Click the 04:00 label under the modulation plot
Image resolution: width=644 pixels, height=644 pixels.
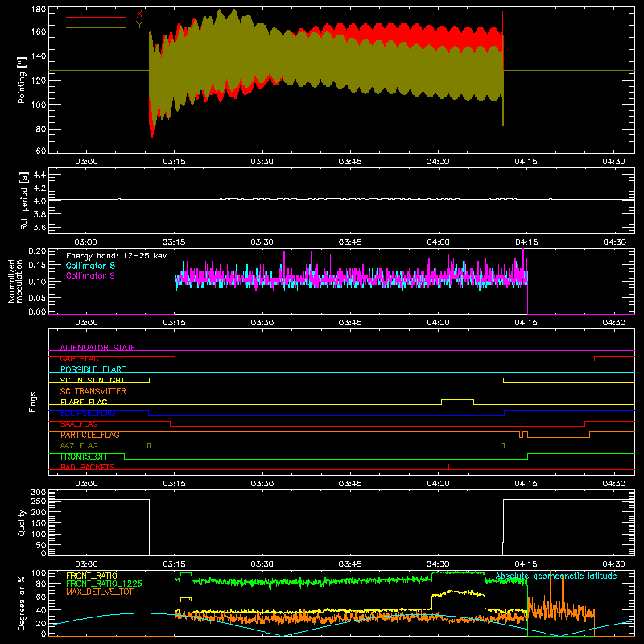438,323
